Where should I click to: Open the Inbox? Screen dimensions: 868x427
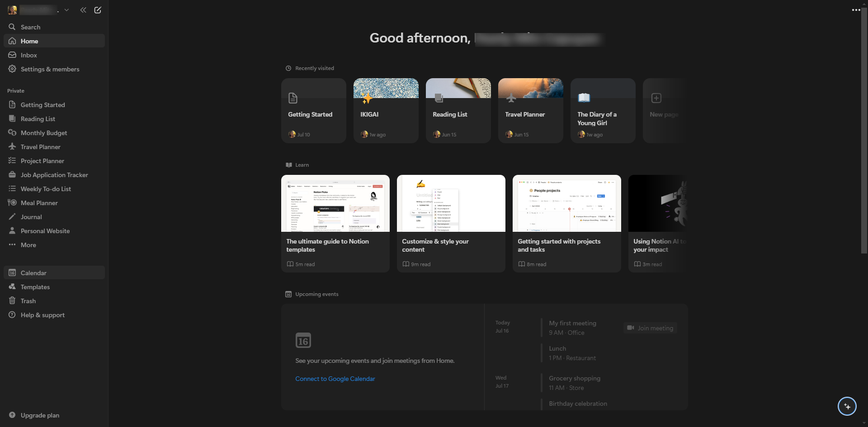tap(54, 55)
